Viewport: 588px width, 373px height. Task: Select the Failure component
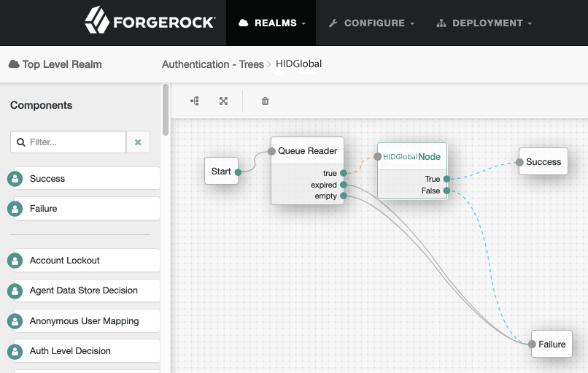(x=87, y=208)
